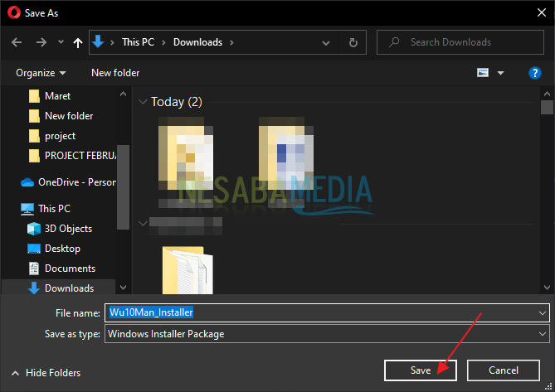Open the view options dropdown arrow
The height and width of the screenshot is (392, 555).
(501, 73)
